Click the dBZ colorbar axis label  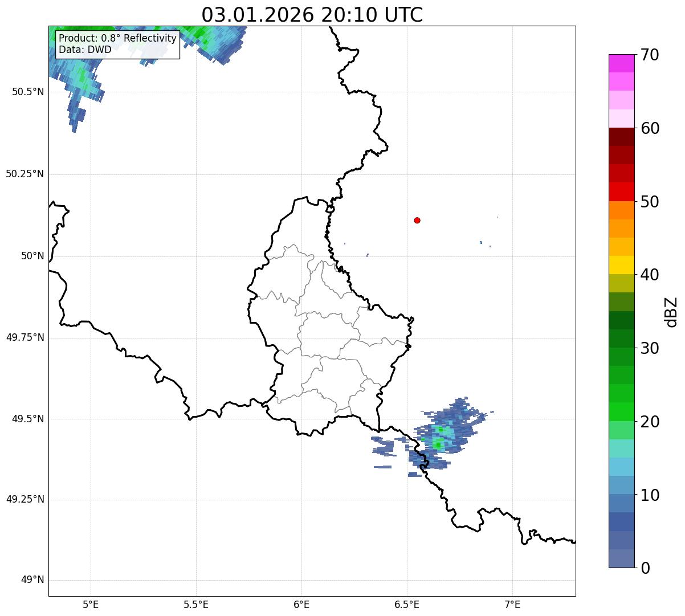pos(672,312)
